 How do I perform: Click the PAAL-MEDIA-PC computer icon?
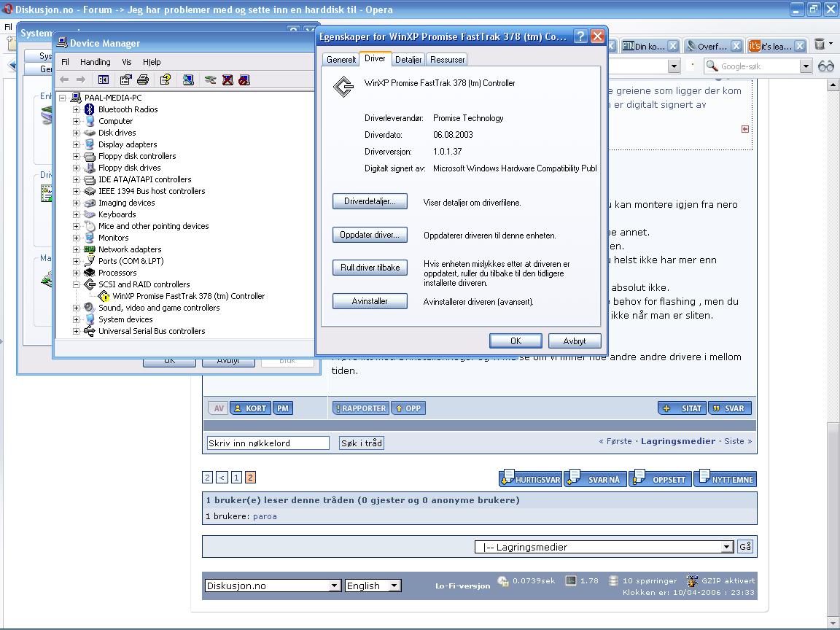76,98
